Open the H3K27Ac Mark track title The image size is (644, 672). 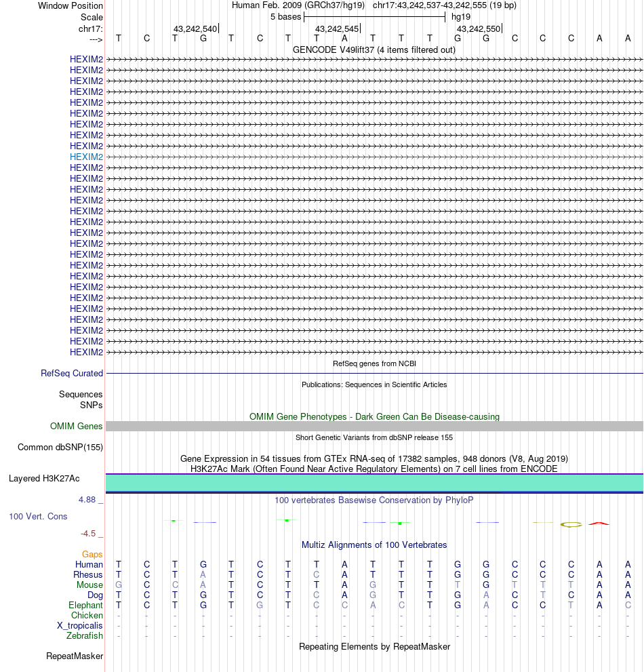tap(374, 469)
